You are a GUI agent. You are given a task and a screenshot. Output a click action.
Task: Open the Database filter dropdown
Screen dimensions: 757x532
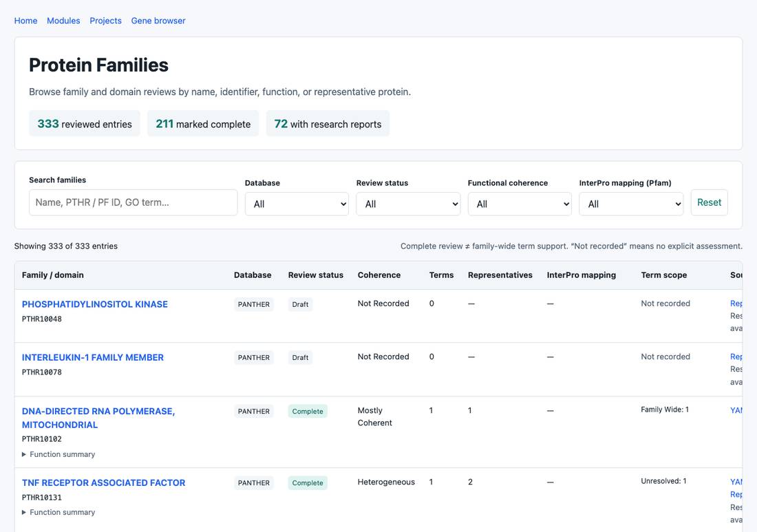[297, 204]
